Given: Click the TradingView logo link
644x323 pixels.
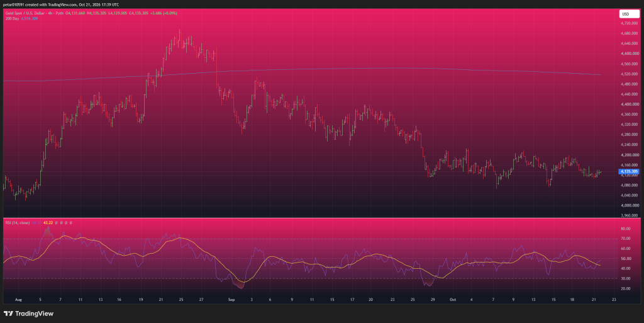Looking at the screenshot, I should [28, 314].
